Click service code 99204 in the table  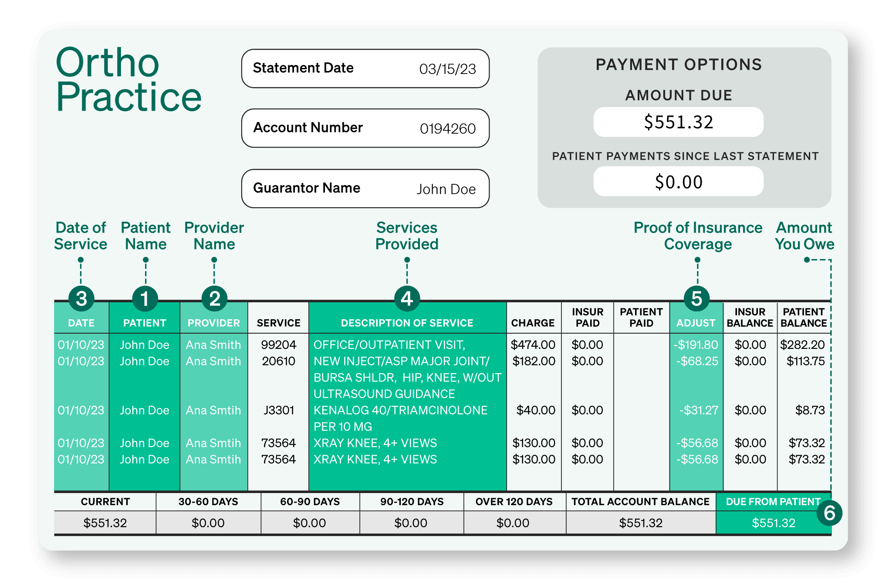tap(278, 345)
